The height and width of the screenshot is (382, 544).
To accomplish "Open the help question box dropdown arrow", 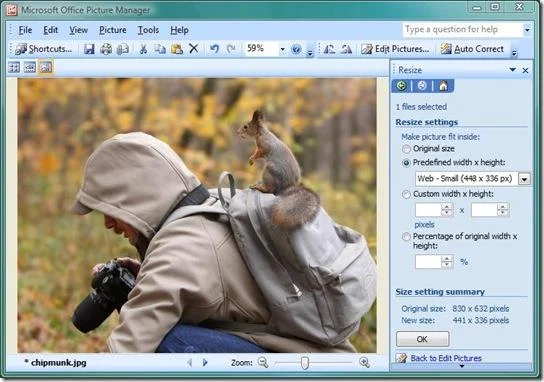I will coord(527,30).
